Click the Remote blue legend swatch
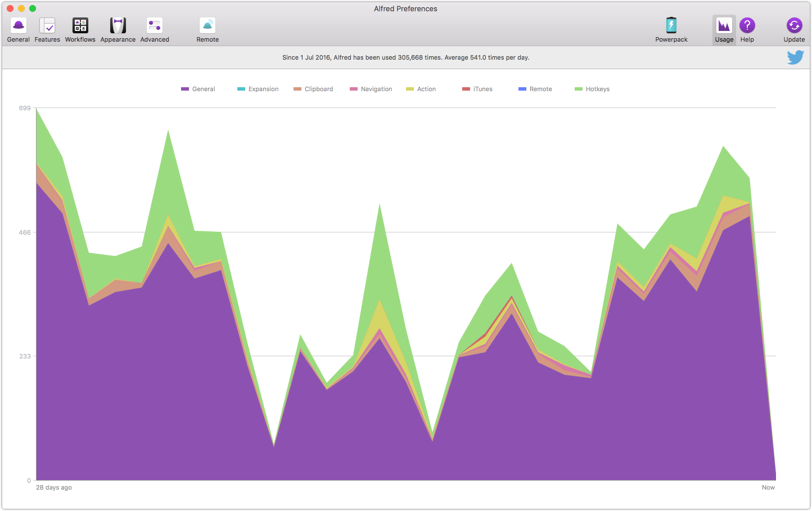This screenshot has height=511, width=812. click(522, 89)
